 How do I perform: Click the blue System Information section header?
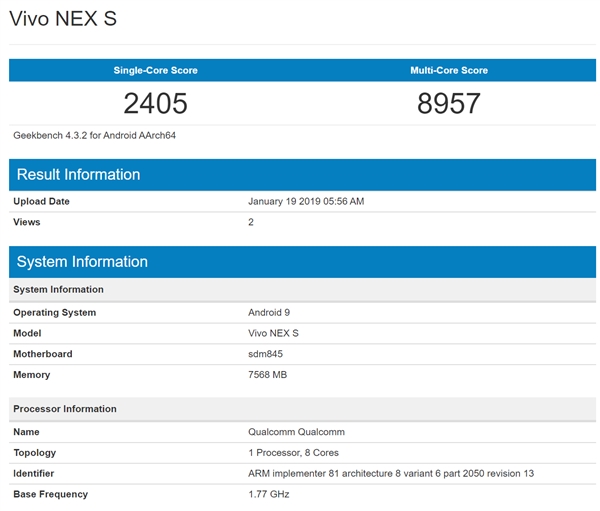[x=302, y=262]
